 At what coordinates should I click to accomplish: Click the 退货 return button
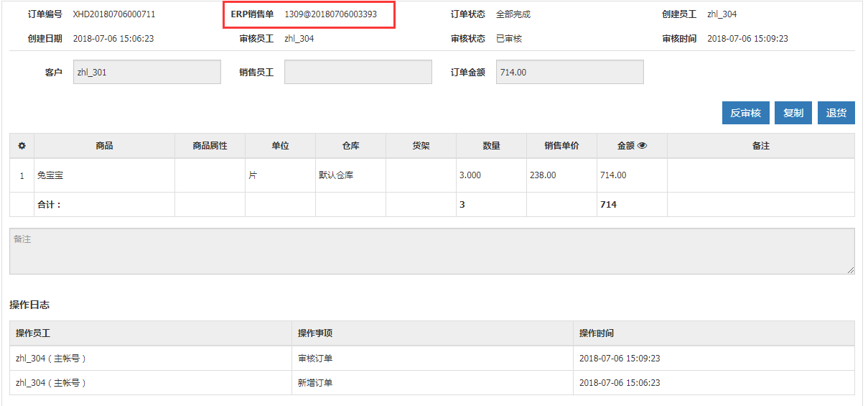836,113
